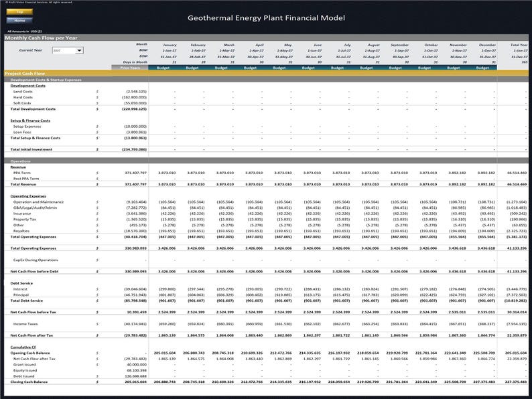
Task: Click Grant Issued value 40.000.000
Action: click(137, 365)
